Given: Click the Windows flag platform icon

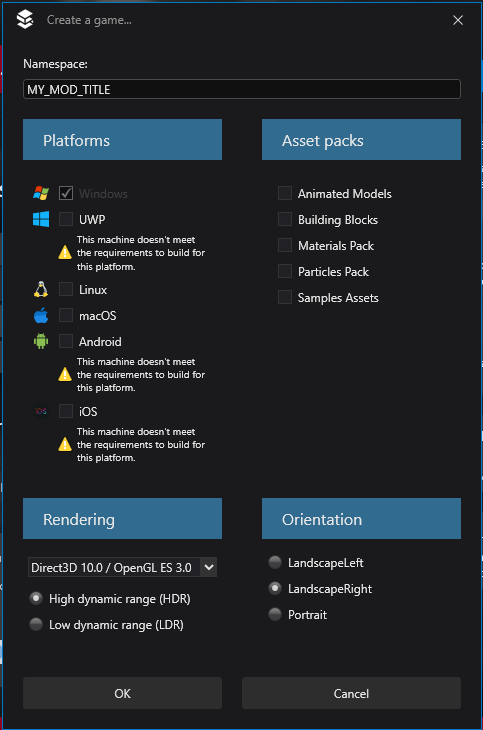Looking at the screenshot, I should (41, 193).
